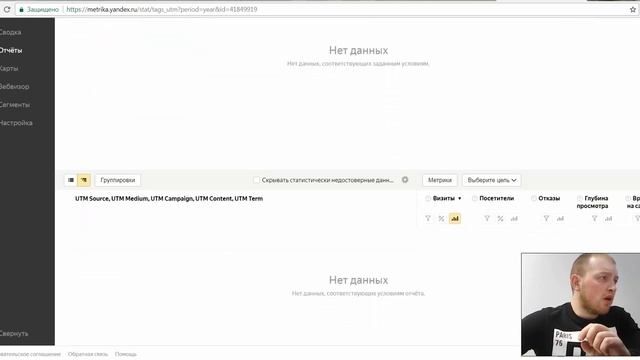Open Вебвизор in the sidebar
This screenshot has height=360, width=640.
(x=14, y=87)
